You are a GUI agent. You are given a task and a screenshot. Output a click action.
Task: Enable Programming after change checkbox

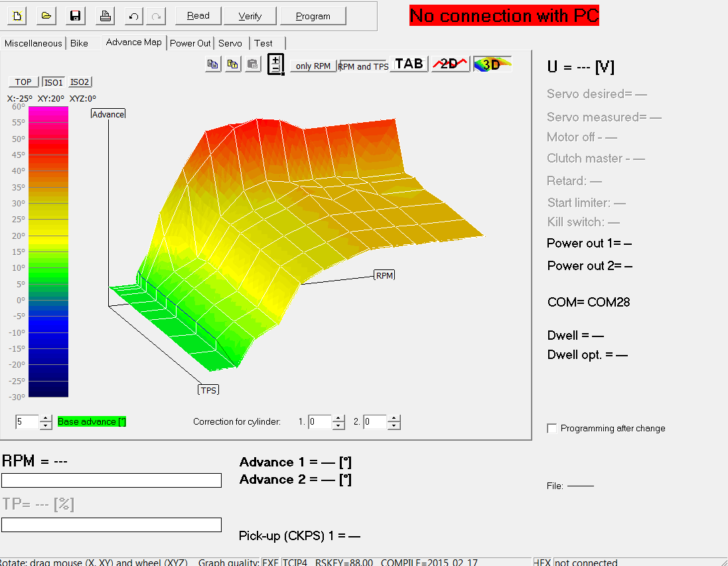(552, 429)
